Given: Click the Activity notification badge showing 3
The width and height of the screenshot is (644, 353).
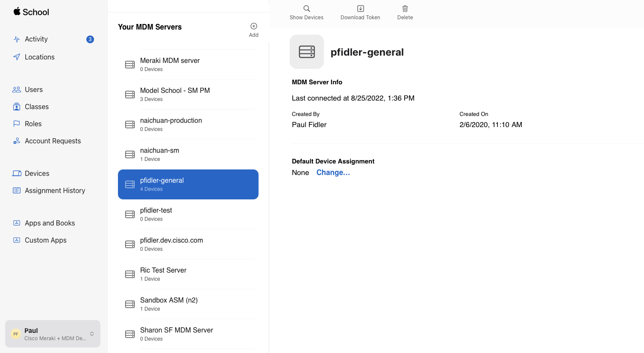Looking at the screenshot, I should pyautogui.click(x=90, y=39).
